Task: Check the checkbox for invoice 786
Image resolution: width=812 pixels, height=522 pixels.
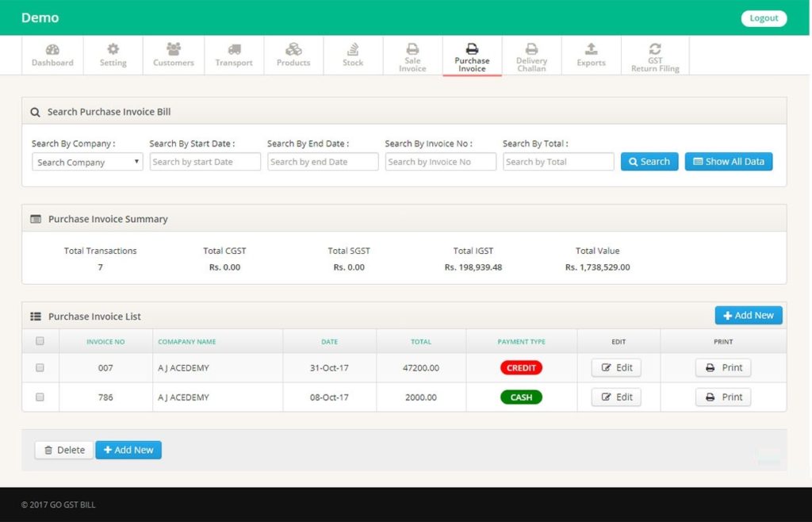Action: [40, 397]
